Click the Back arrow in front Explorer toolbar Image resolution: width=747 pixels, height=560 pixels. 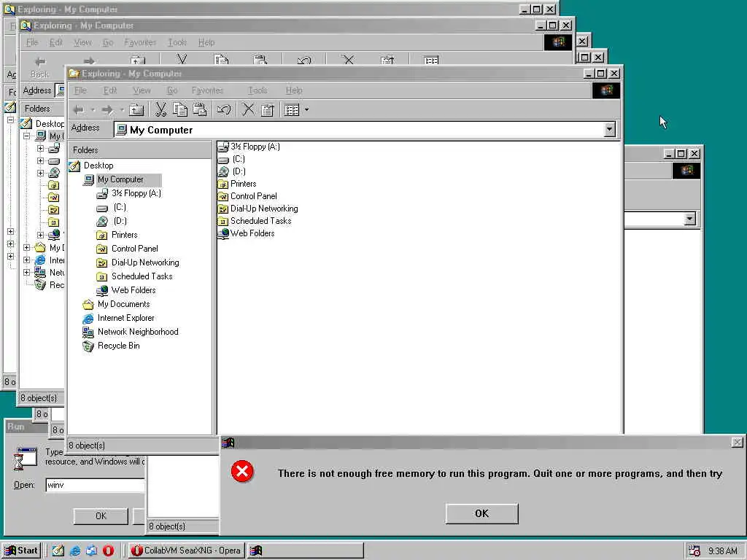click(79, 110)
